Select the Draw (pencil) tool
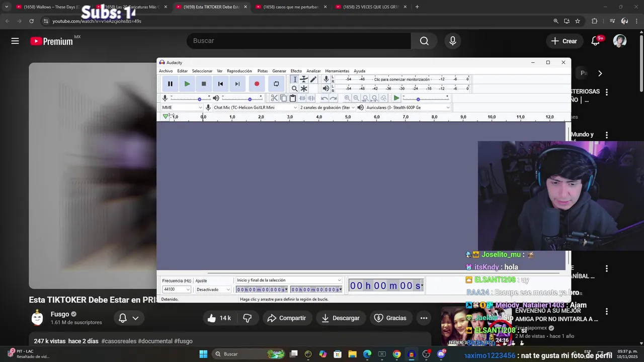The width and height of the screenshot is (644, 362). [x=313, y=79]
